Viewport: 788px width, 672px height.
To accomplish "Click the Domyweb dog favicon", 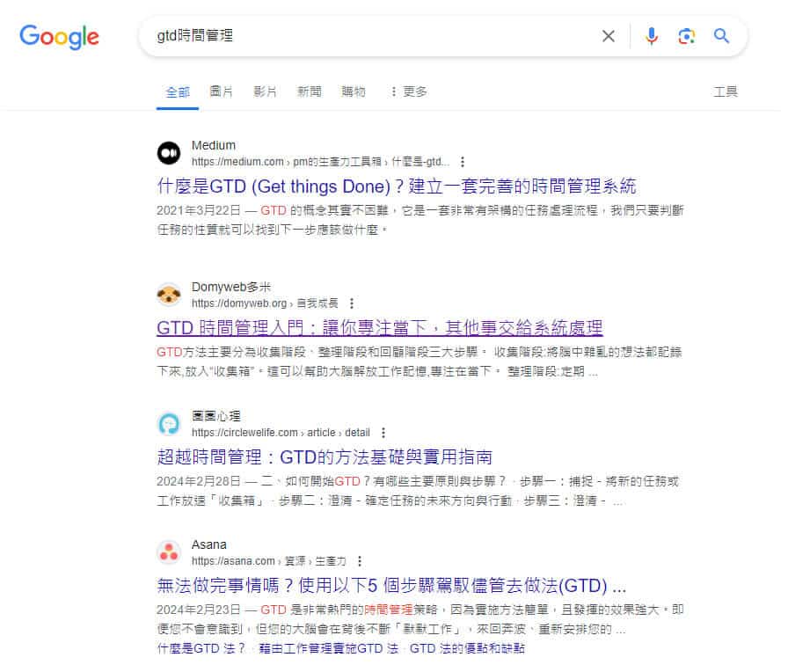I will pyautogui.click(x=169, y=295).
